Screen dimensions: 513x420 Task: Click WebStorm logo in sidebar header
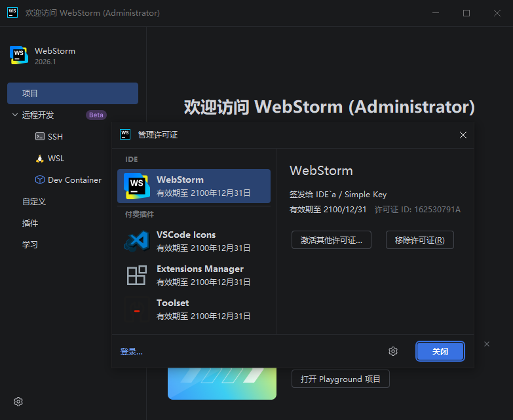tap(19, 55)
